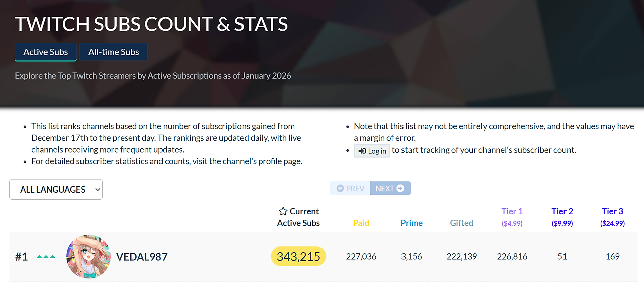Open the ALL LANGUAGES dropdown
The height and width of the screenshot is (282, 644).
(56, 190)
